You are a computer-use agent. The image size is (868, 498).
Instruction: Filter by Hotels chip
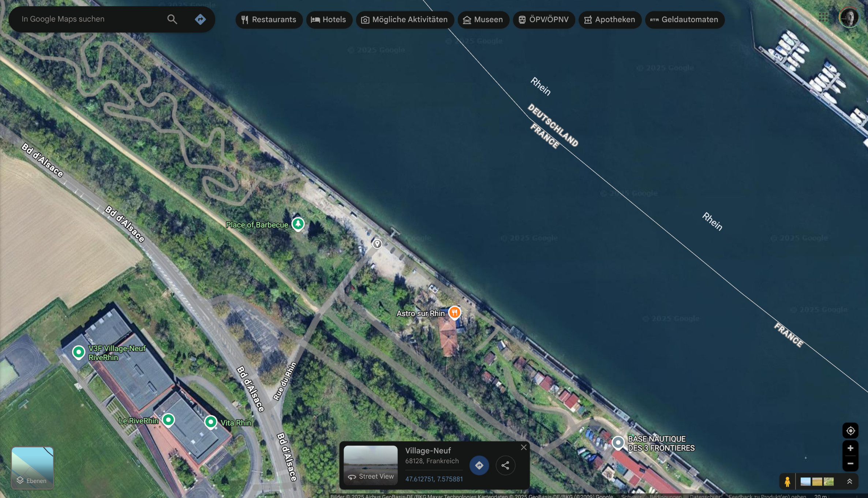[x=329, y=20]
